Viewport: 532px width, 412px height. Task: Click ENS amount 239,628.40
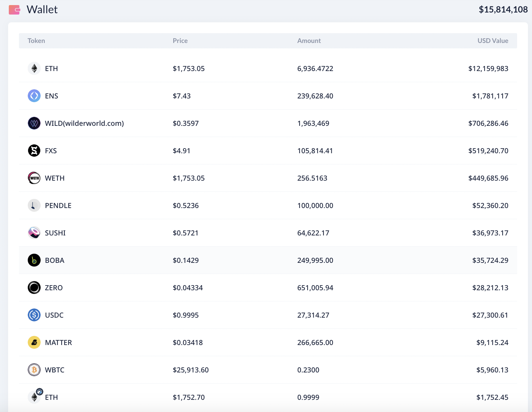click(315, 96)
